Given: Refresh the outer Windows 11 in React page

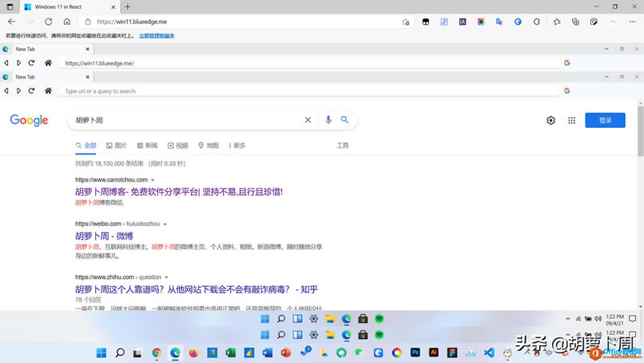Looking at the screenshot, I should [49, 22].
